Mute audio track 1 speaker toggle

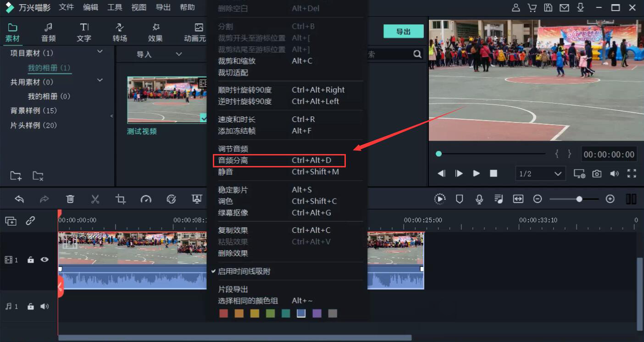click(x=44, y=306)
